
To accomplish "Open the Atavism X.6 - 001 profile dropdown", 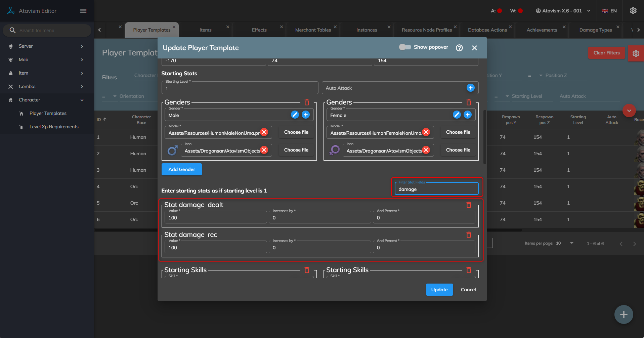I will pyautogui.click(x=563, y=11).
